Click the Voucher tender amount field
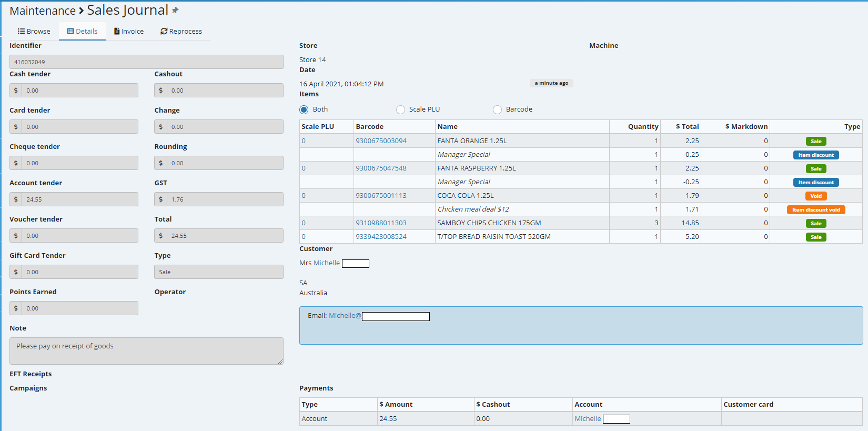868x431 pixels. click(80, 236)
